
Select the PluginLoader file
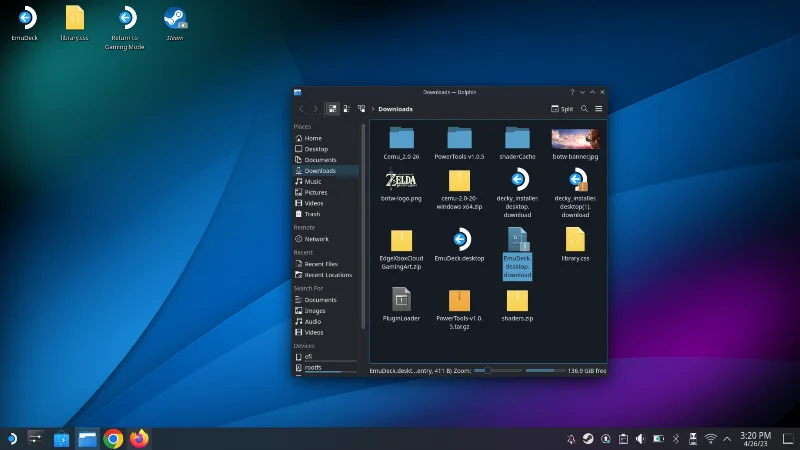[401, 305]
